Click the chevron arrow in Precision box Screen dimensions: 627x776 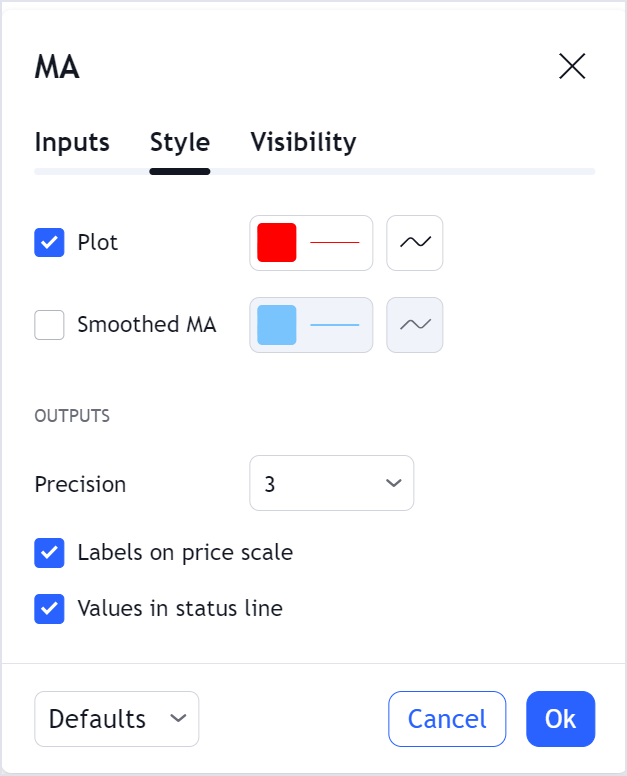393,484
